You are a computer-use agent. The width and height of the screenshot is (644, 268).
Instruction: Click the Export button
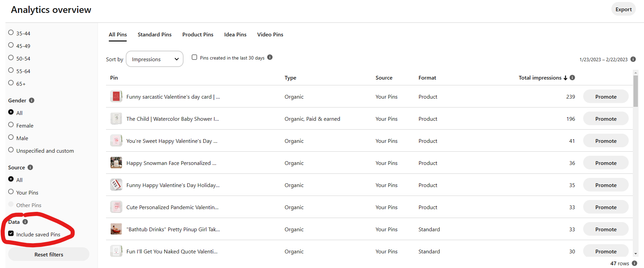pos(623,9)
